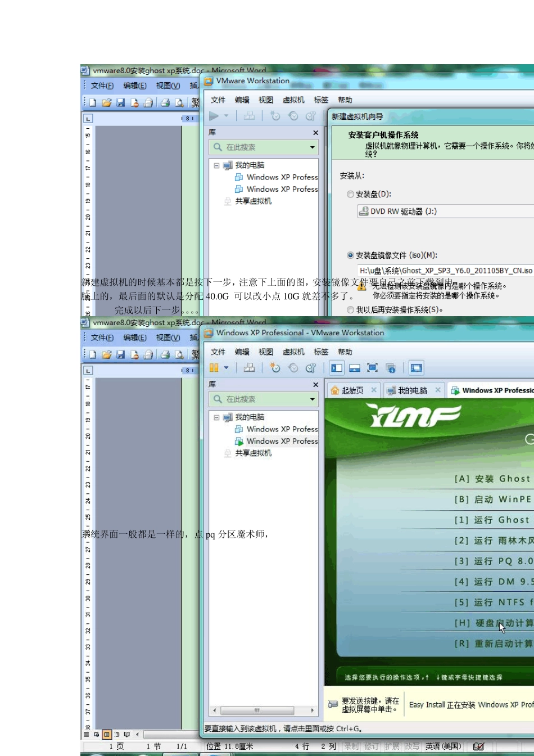Choose boot option [B] 启动 WinPE

click(493, 499)
